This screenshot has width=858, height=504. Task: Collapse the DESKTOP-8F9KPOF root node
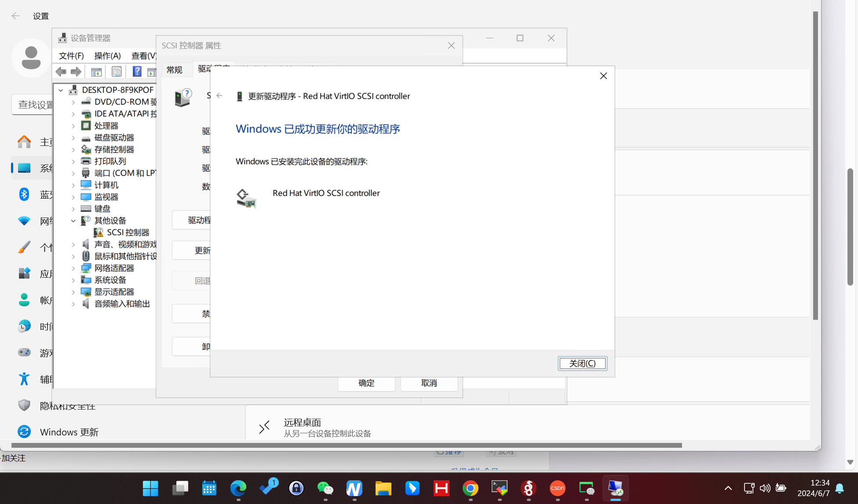coord(61,90)
